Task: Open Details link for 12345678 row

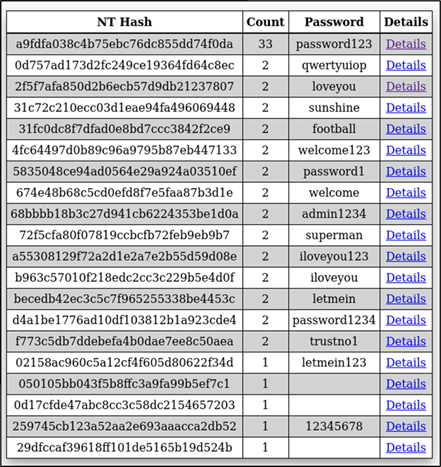Action: [406, 426]
